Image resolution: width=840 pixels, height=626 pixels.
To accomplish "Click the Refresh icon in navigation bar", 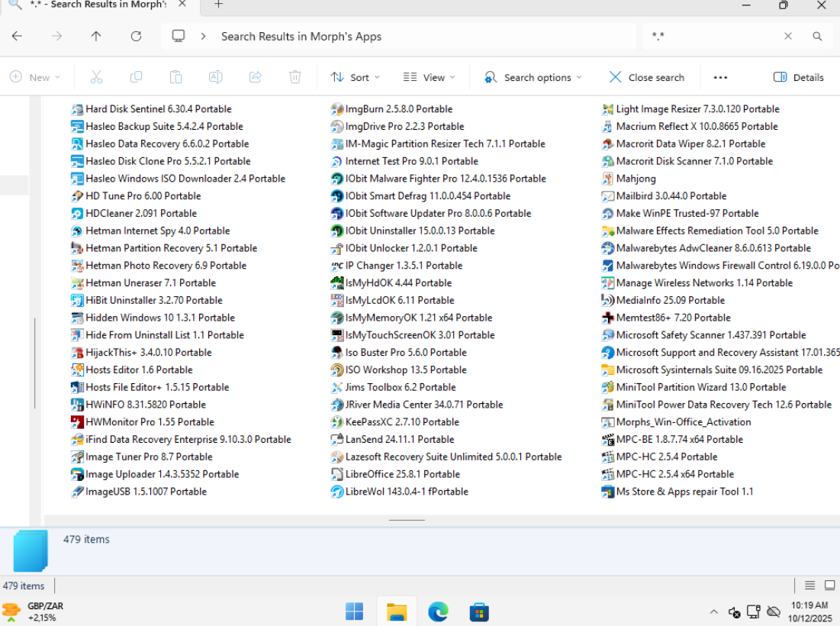I will [x=136, y=36].
